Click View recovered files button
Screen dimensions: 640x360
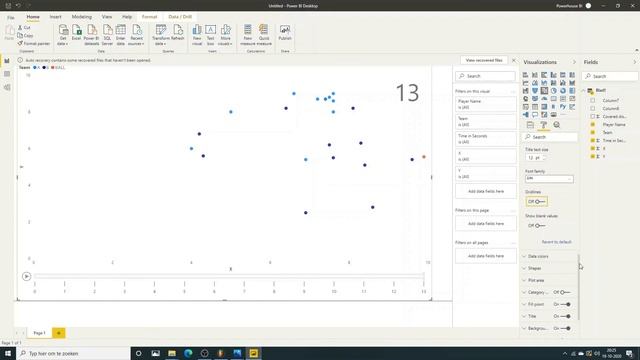pyautogui.click(x=484, y=60)
